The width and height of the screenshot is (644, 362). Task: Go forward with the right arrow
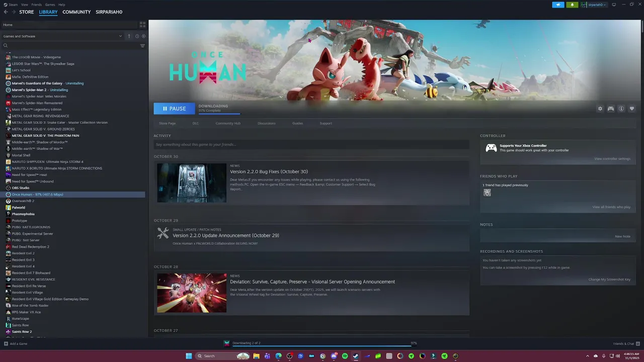[x=13, y=12]
